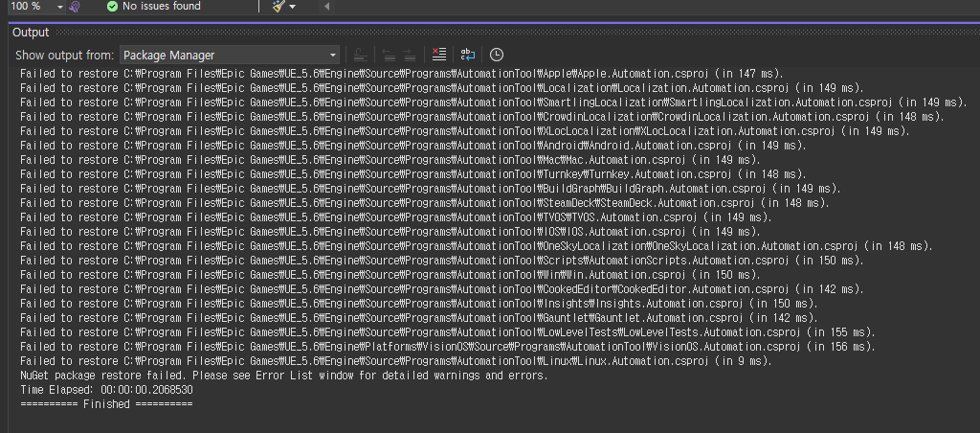Click the Win.Automation.csproj line
Image resolution: width=980 pixels, height=433 pixels.
point(390,275)
